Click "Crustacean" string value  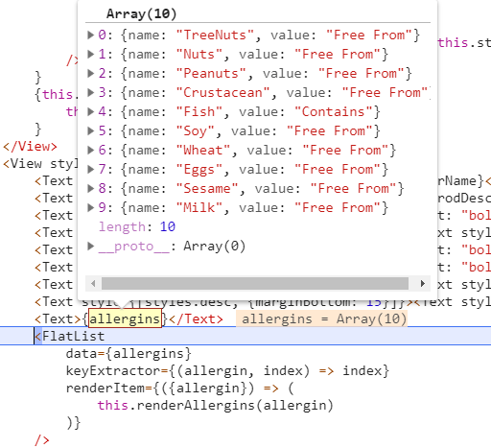point(222,92)
